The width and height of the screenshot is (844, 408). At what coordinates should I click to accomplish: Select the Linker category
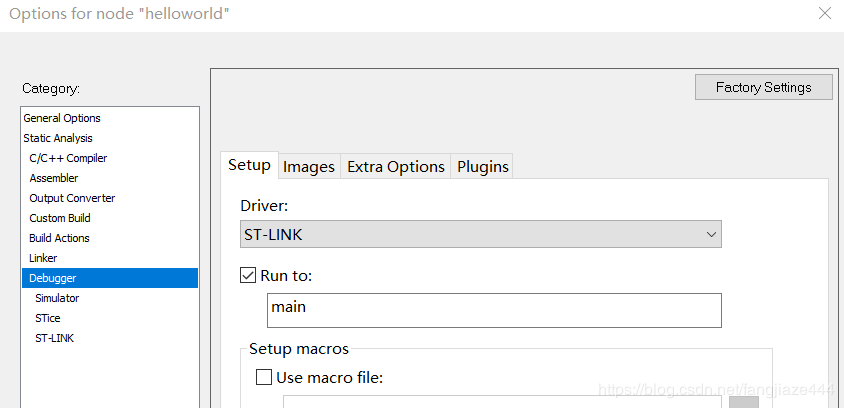(x=43, y=258)
